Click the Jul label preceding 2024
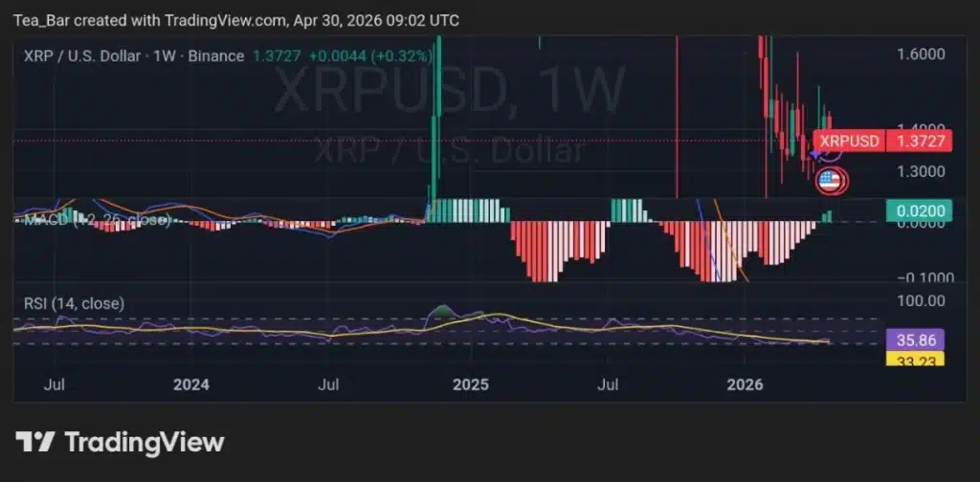980x482 pixels. (55, 384)
